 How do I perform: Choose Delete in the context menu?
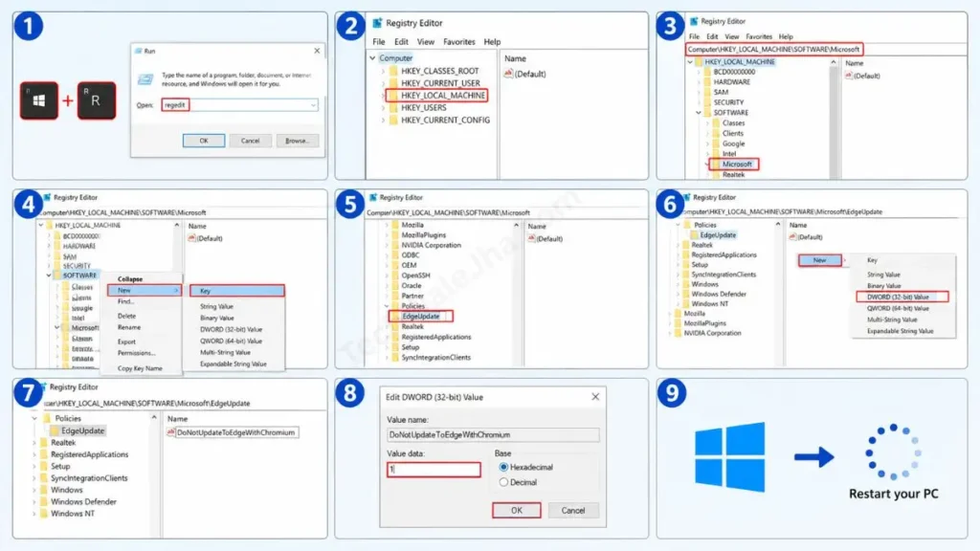(x=126, y=316)
